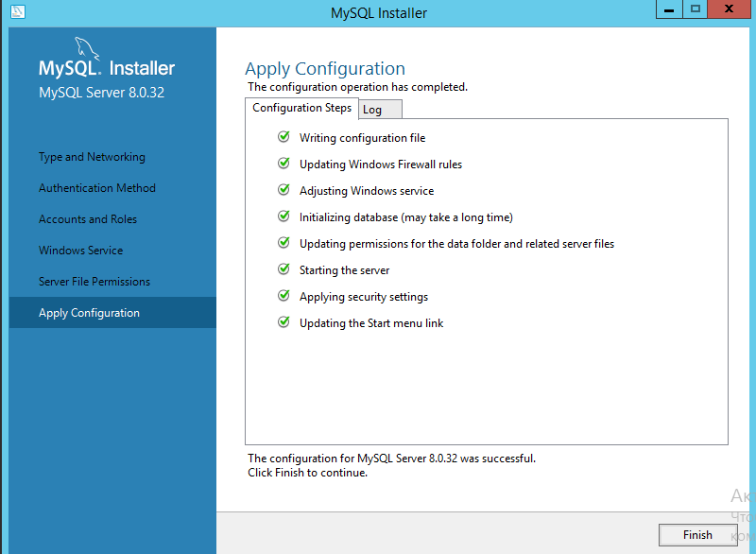The image size is (756, 554).
Task: Click the 'Applying security settings' step text
Action: [364, 297]
